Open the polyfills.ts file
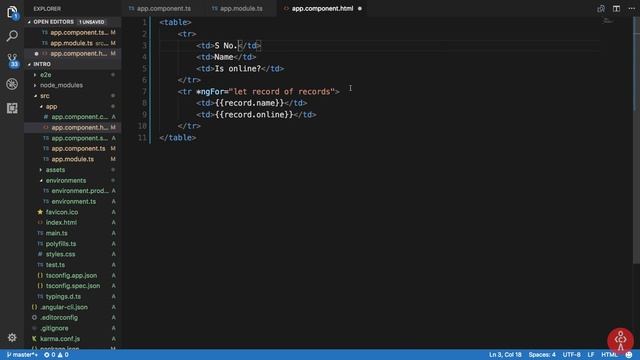This screenshot has height=360, width=640. pos(73,244)
